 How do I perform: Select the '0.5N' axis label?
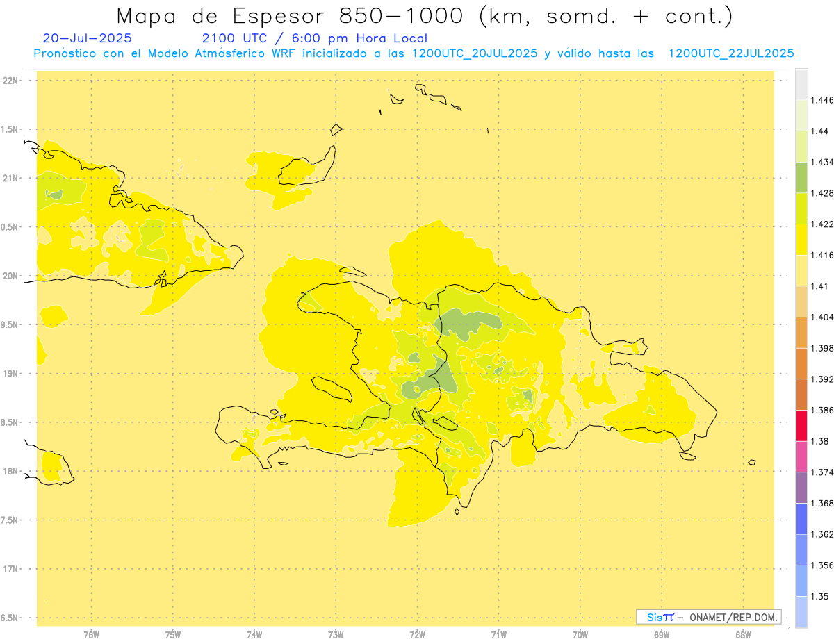pyautogui.click(x=10, y=227)
